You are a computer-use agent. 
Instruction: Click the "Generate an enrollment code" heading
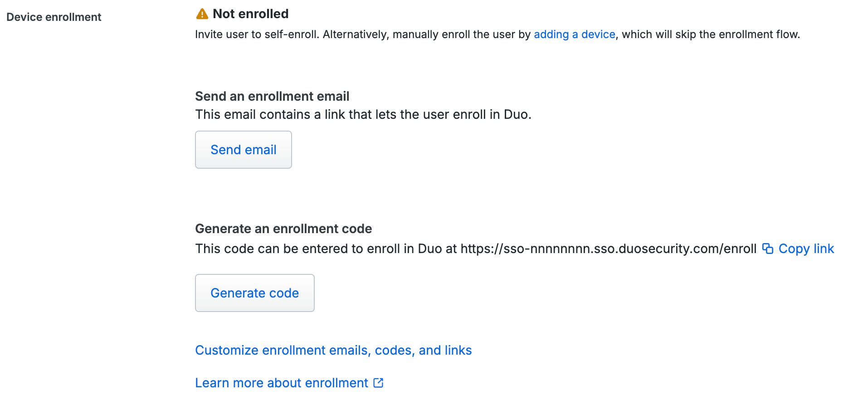(x=283, y=229)
